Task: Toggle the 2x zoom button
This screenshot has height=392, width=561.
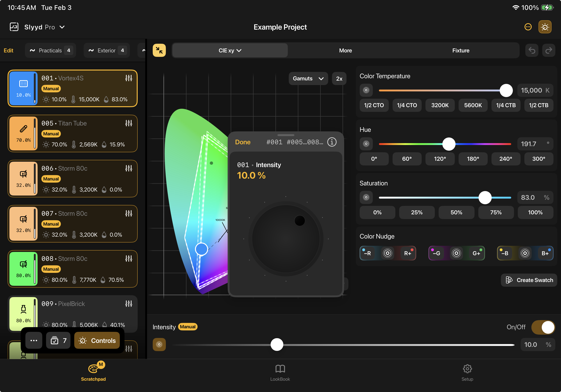Action: tap(339, 79)
